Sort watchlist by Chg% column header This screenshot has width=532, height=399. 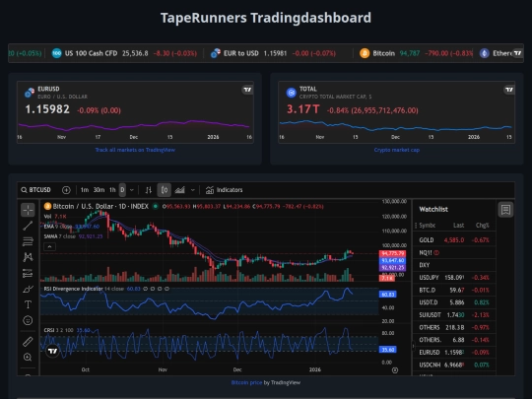coord(483,226)
